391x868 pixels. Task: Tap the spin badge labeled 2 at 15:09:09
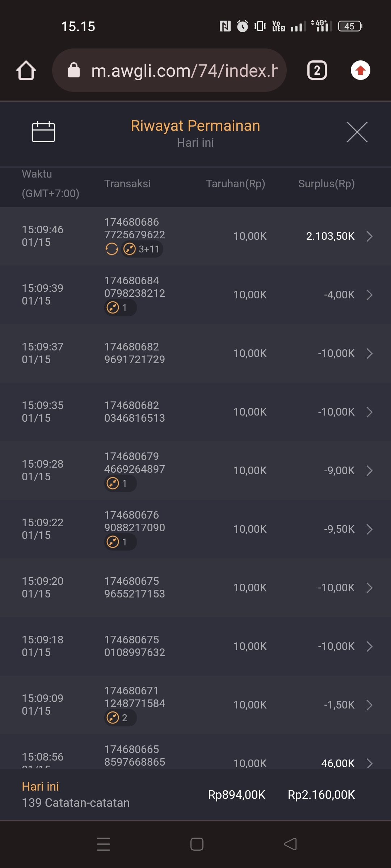click(x=120, y=718)
